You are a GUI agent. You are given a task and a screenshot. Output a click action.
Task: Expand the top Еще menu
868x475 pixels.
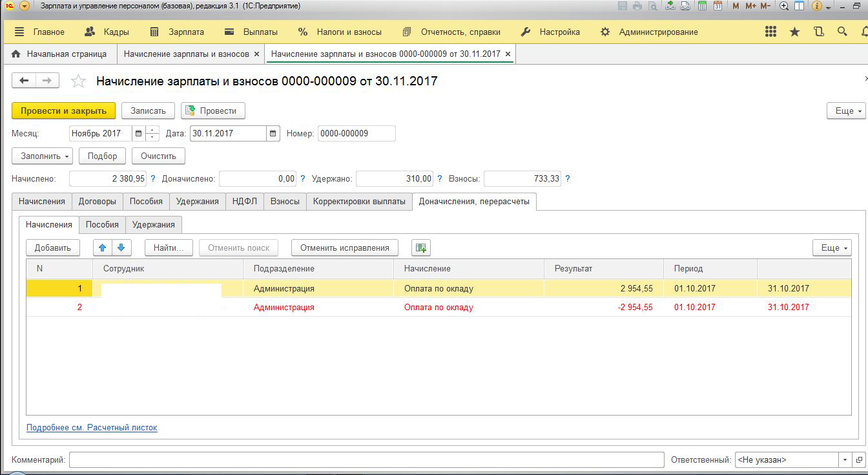[845, 111]
